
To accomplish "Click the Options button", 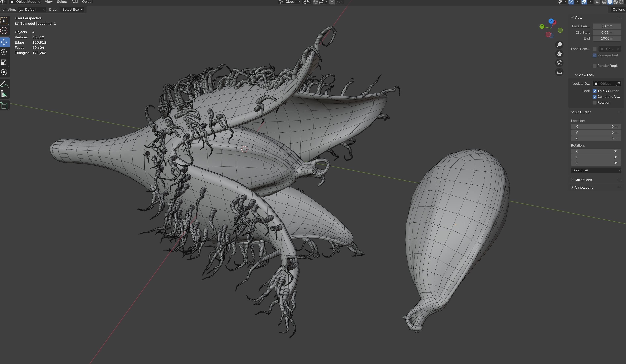I will pyautogui.click(x=618, y=9).
